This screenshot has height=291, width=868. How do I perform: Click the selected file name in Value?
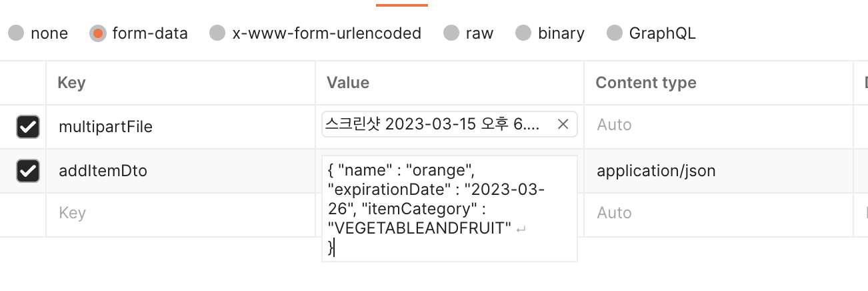pyautogui.click(x=437, y=124)
